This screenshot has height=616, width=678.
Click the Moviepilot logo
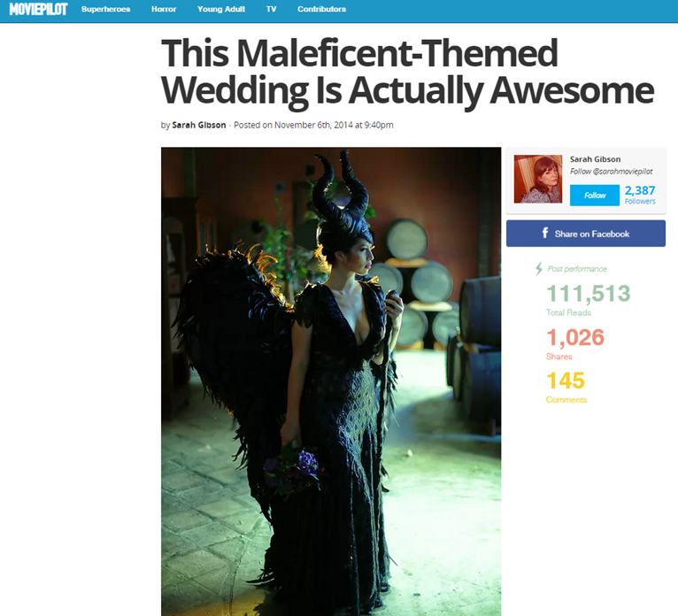point(38,9)
